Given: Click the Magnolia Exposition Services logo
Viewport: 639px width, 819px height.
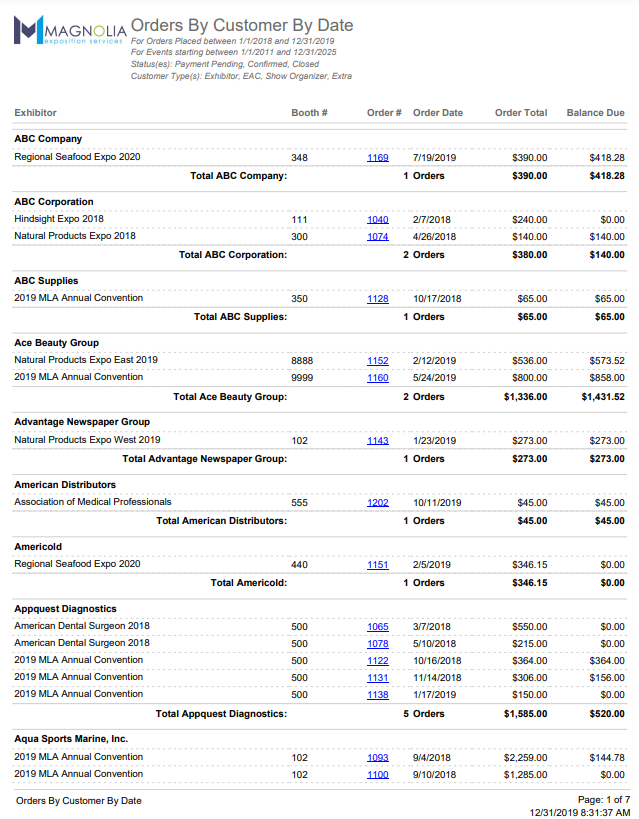Looking at the screenshot, I should (x=68, y=30).
